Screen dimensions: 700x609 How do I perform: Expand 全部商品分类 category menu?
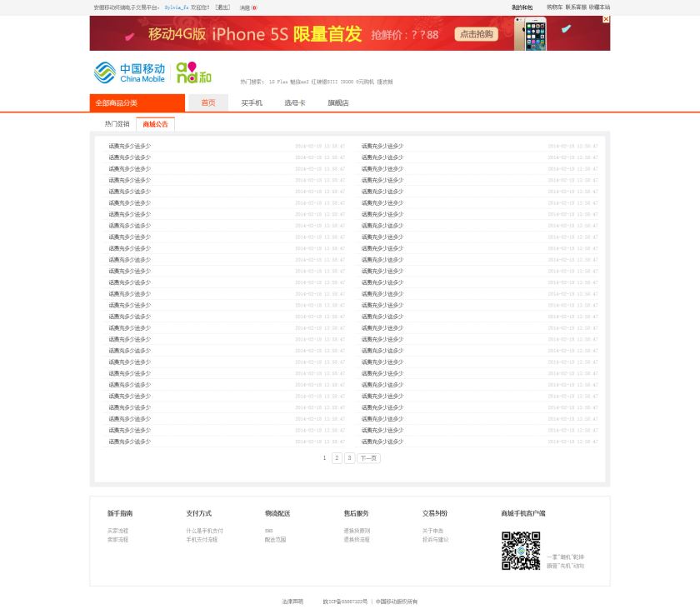[x=137, y=102]
